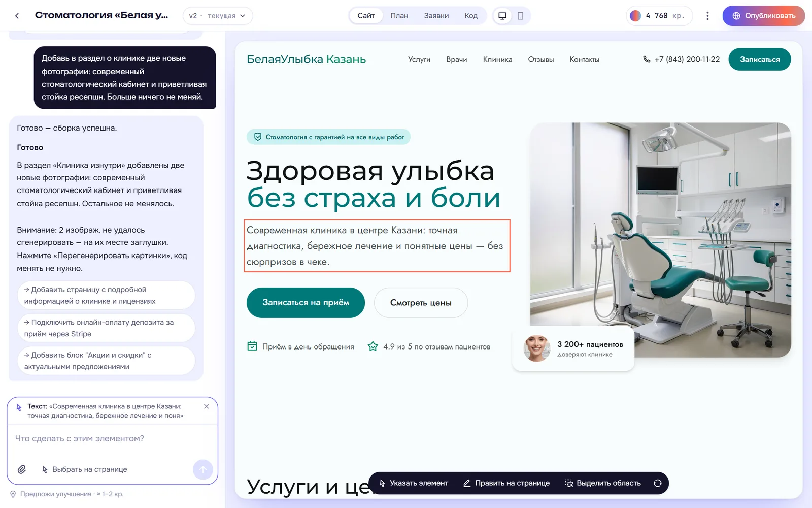This screenshot has height=508, width=812.
Task: Click the lightbulb icon by «Предложи улучшения»
Action: [13, 494]
